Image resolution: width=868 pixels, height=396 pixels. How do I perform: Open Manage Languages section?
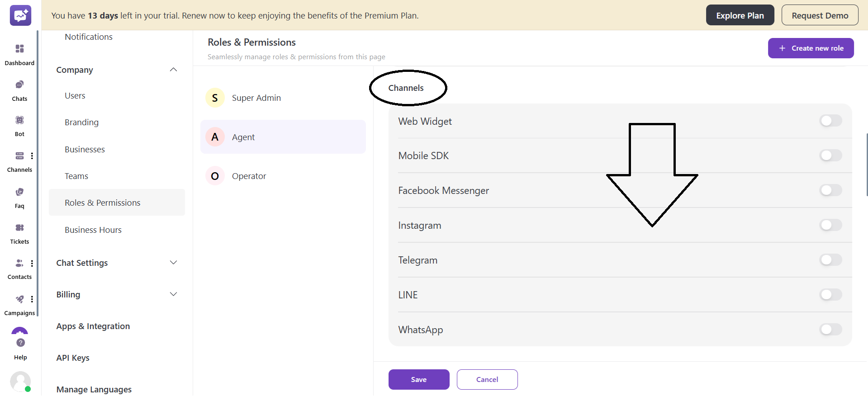click(x=94, y=389)
